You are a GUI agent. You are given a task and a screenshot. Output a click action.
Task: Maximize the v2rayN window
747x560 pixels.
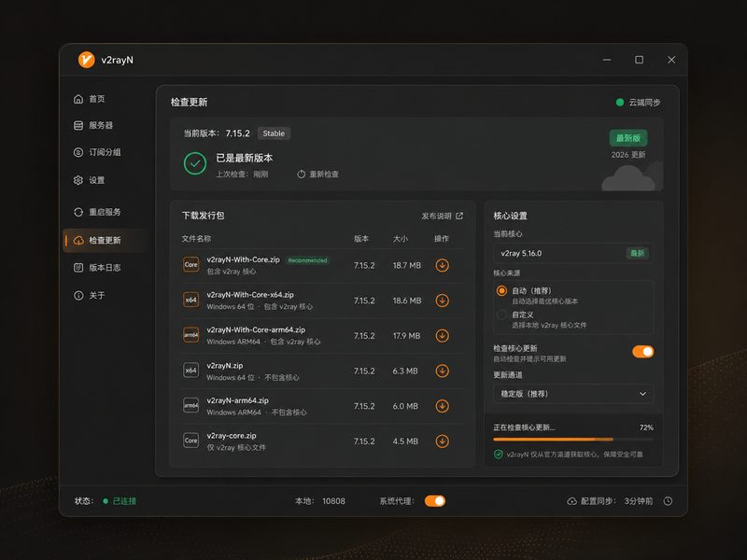coord(639,60)
